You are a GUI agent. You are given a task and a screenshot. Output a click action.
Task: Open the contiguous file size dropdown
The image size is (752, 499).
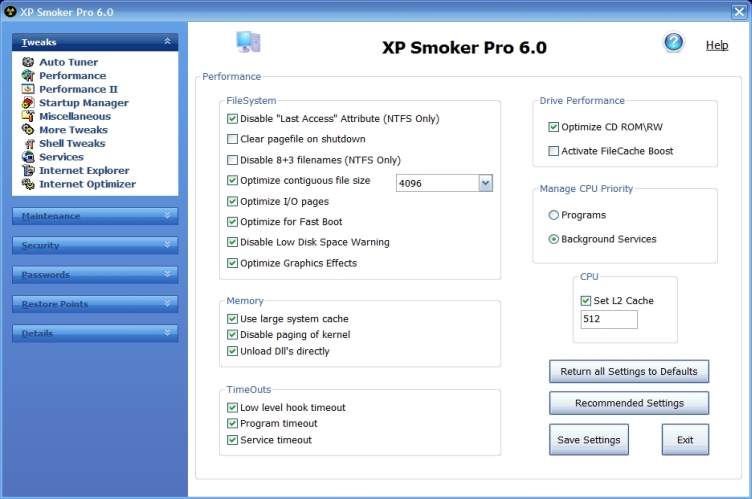(485, 183)
